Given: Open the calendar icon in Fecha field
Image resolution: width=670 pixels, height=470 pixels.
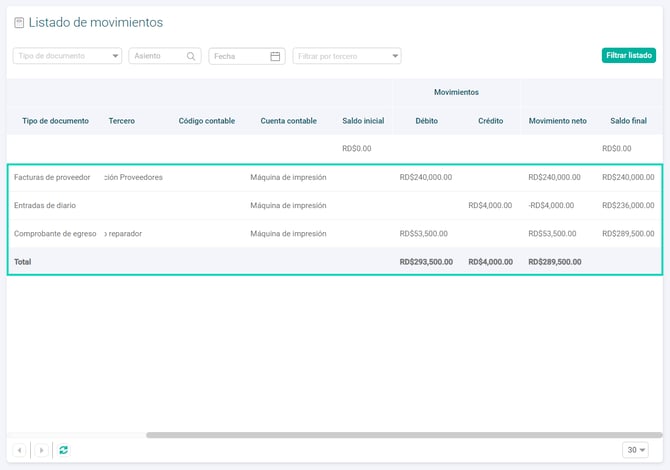Looking at the screenshot, I should click(275, 56).
